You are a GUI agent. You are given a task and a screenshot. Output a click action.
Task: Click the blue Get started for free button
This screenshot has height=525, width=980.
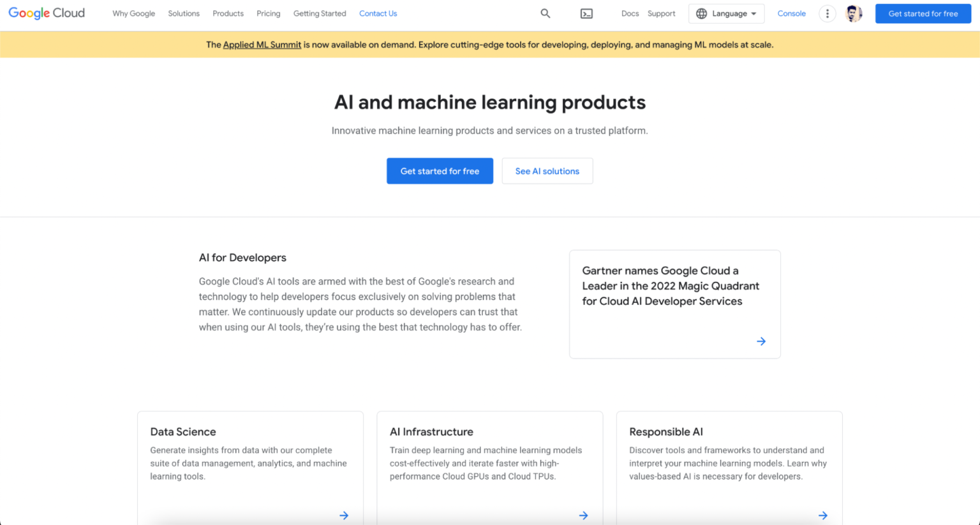[440, 171]
